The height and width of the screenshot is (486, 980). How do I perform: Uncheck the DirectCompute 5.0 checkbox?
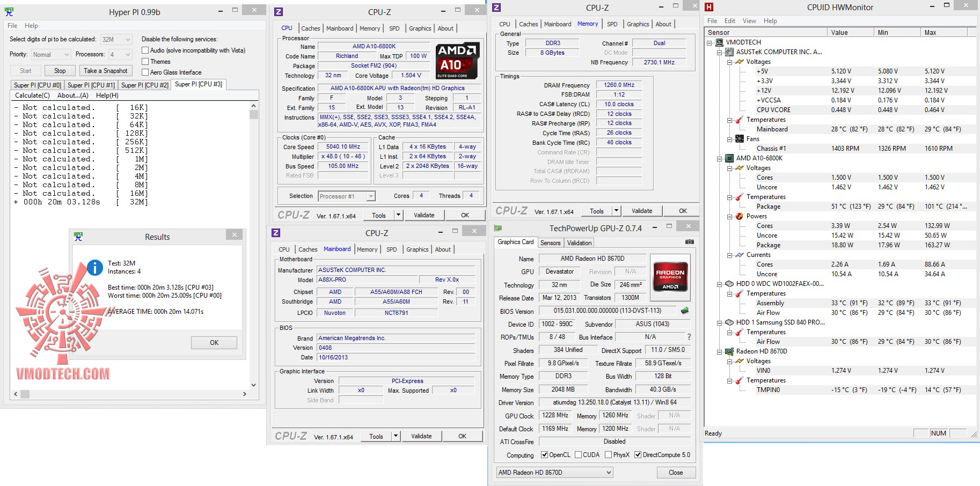tap(638, 455)
